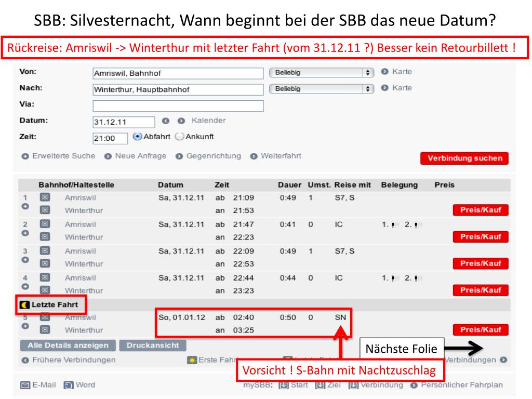Click Preis/Kauf for the 21:47 connection
The width and height of the screenshot is (532, 399).
click(481, 237)
